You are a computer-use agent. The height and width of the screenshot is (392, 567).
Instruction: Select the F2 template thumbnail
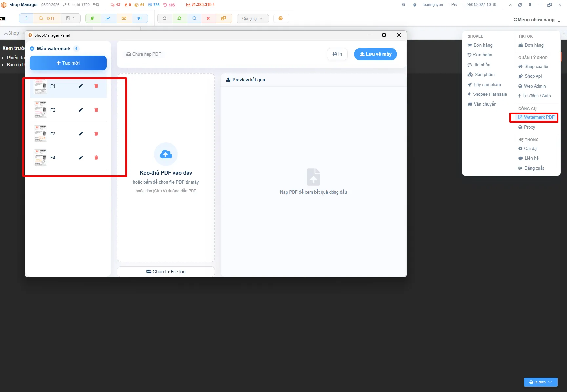[40, 110]
